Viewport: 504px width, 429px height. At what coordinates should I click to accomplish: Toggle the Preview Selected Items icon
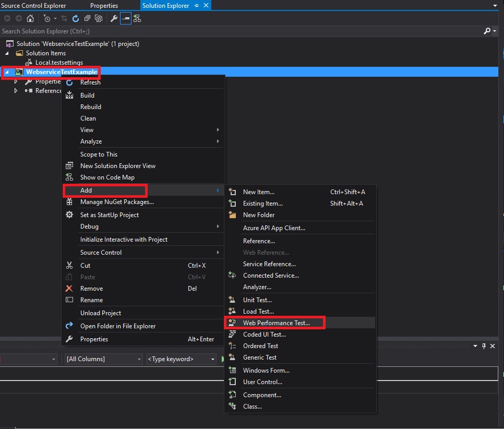(x=125, y=18)
